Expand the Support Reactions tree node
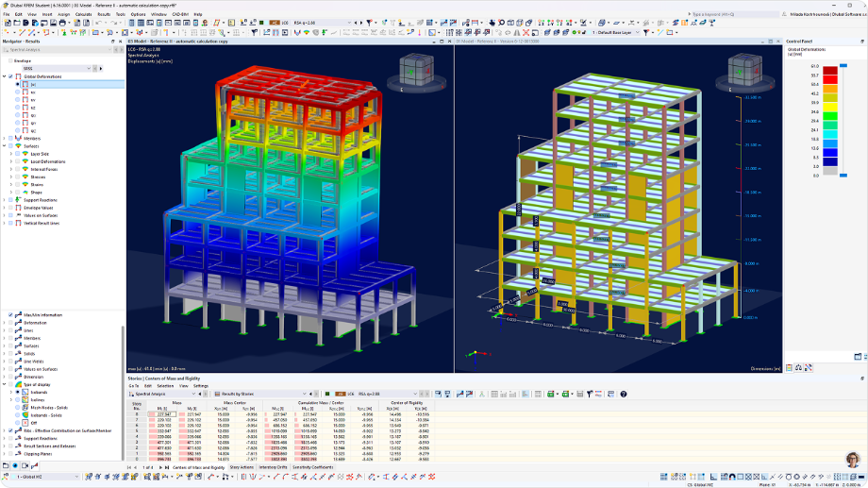Screen dimensions: 868x488 pos(5,200)
